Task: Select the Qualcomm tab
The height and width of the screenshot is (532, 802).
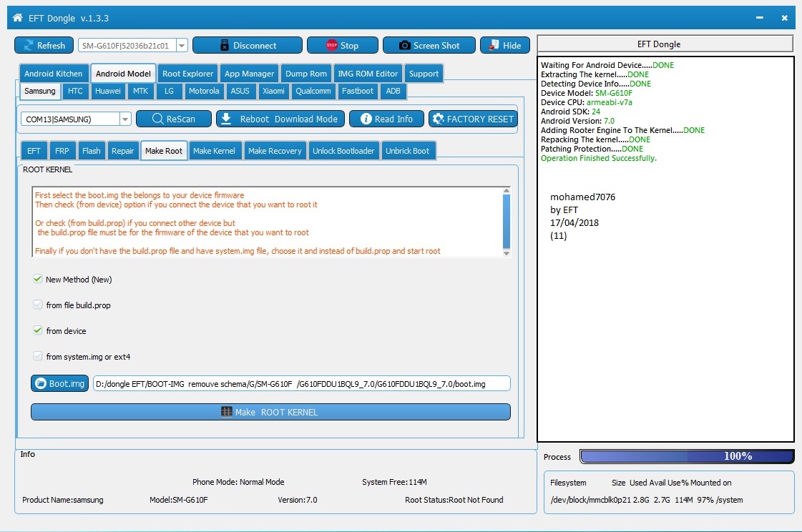Action: click(x=313, y=91)
